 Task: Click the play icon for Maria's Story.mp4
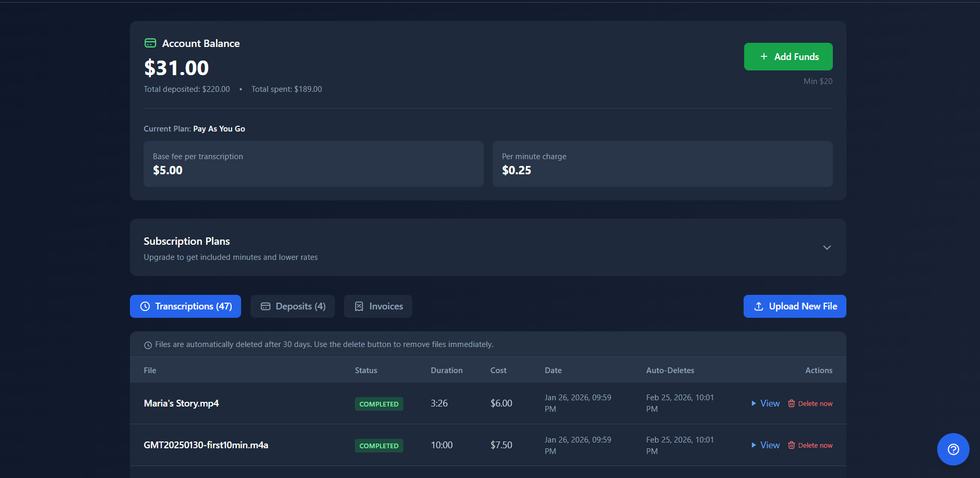[754, 403]
